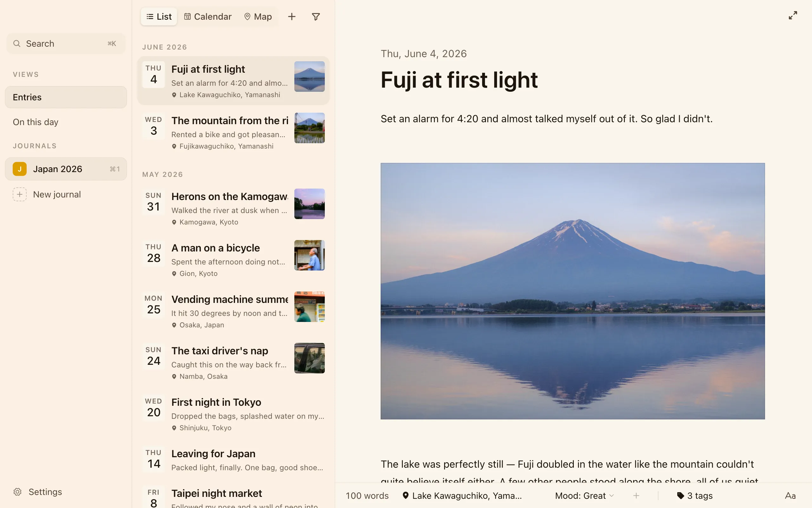The width and height of the screenshot is (812, 508).
Task: Click the location pin in footer
Action: coord(405,496)
